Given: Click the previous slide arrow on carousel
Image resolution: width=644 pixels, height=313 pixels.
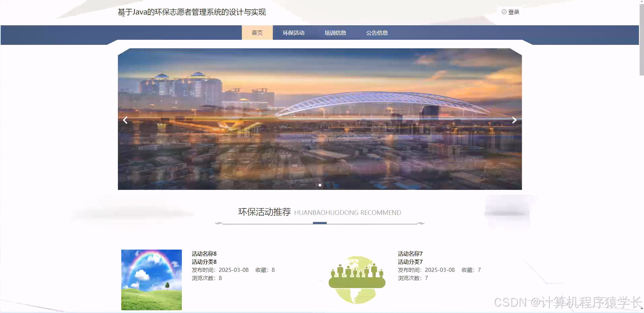Looking at the screenshot, I should 125,120.
